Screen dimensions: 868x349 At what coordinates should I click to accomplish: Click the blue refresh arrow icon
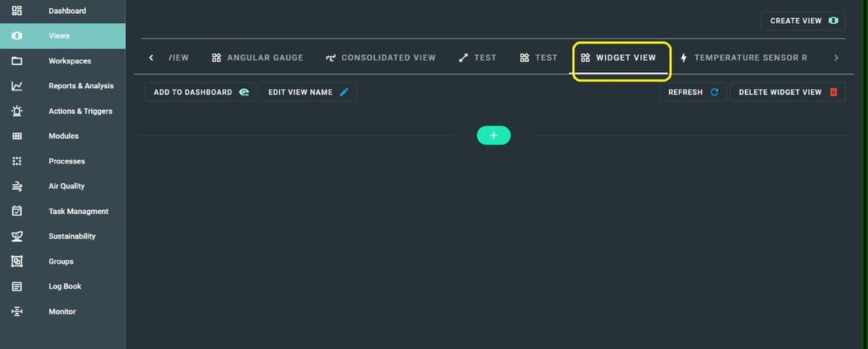pos(714,92)
